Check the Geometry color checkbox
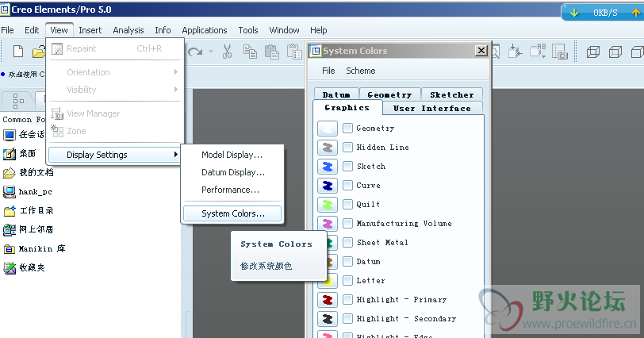644x338 pixels. click(347, 128)
